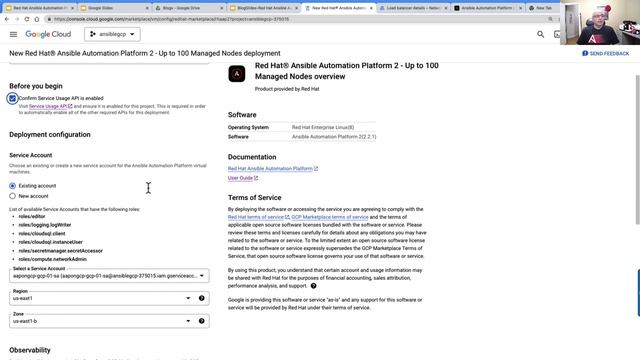
Task: Click the Observability heading
Action: coord(30,350)
